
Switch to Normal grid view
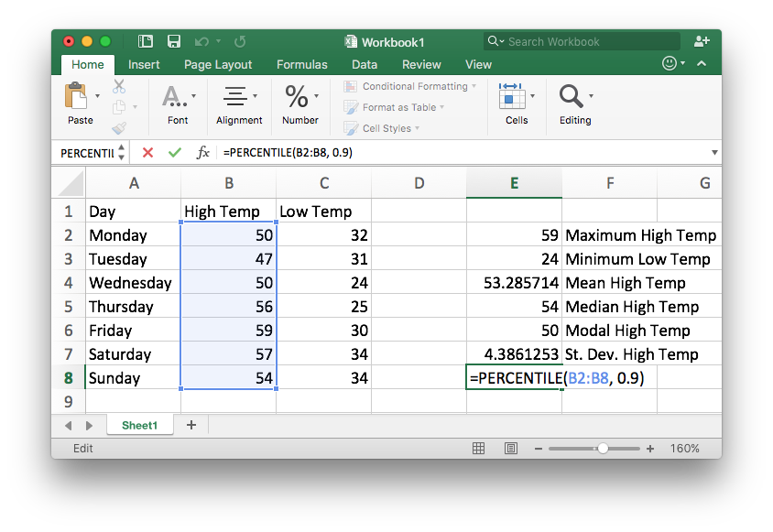tap(478, 449)
